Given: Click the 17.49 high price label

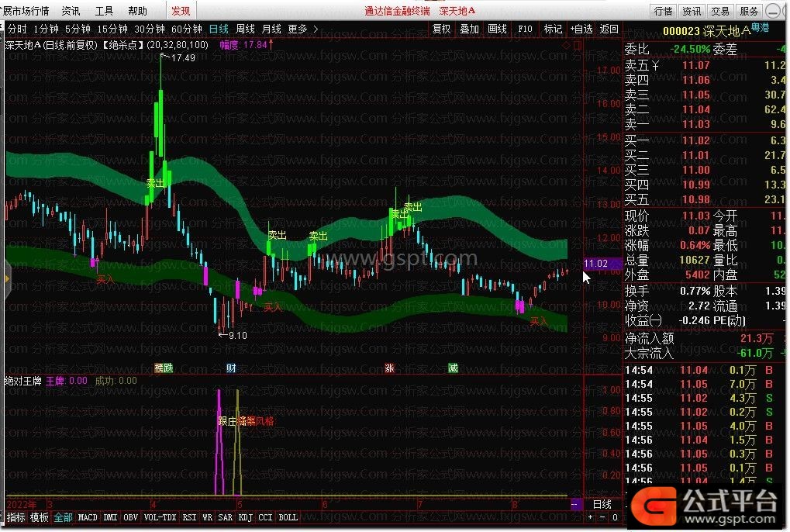Looking at the screenshot, I should tap(183, 58).
